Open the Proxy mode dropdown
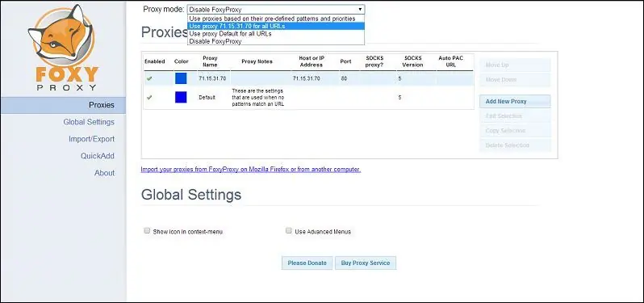The width and height of the screenshot is (644, 303). pyautogui.click(x=275, y=9)
